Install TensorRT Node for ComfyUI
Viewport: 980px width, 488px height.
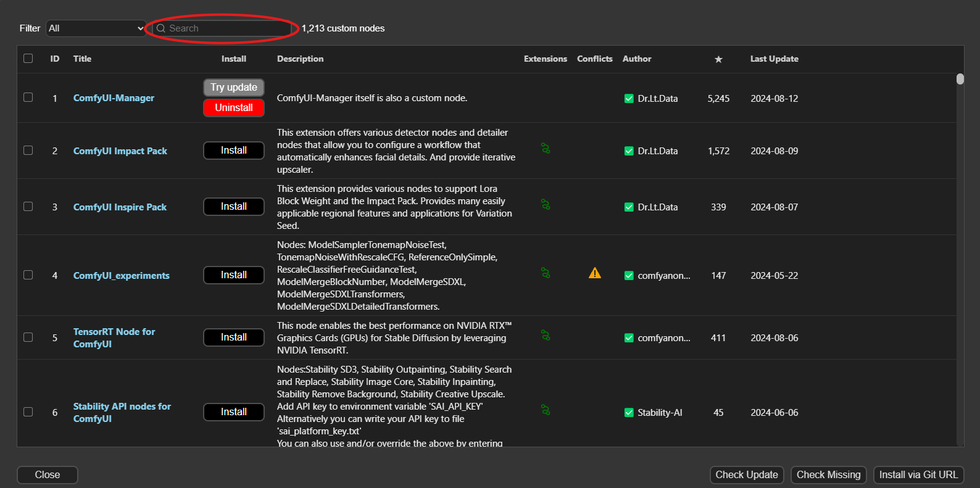pos(234,337)
